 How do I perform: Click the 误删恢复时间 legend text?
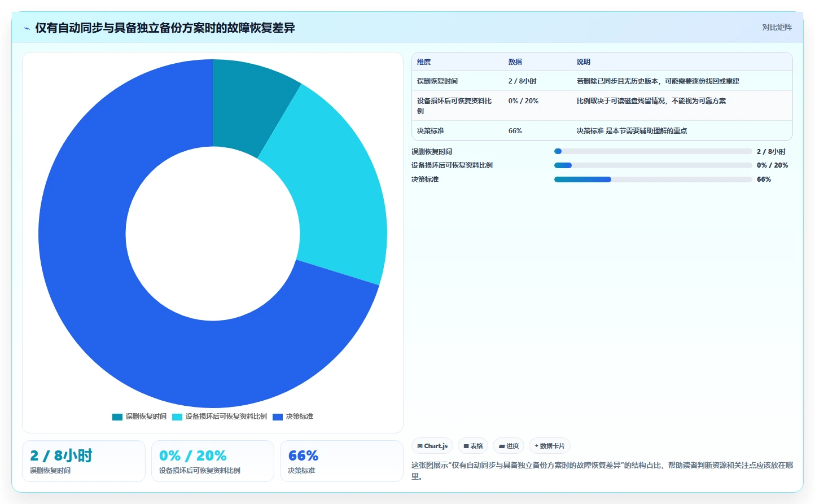(146, 417)
